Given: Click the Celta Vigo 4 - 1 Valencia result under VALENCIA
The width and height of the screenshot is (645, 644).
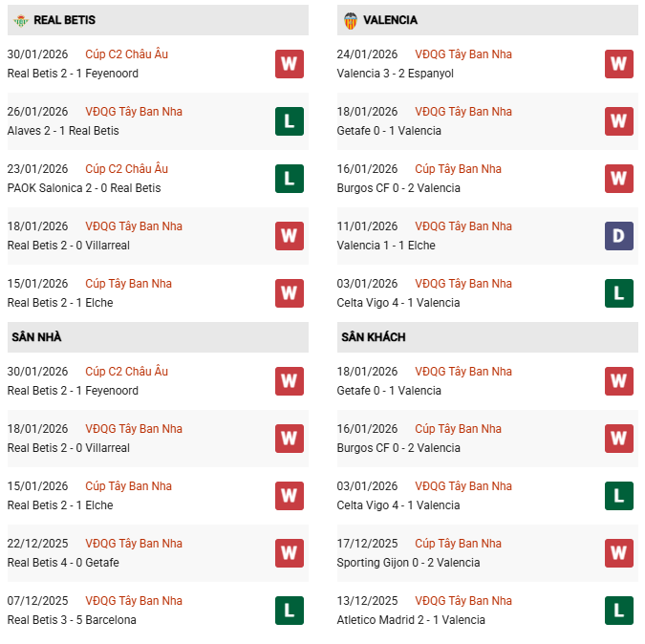Looking at the screenshot, I should [x=398, y=303].
